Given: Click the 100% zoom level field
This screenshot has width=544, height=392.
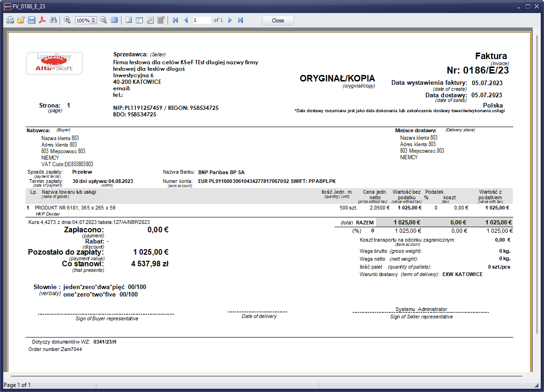Looking at the screenshot, I should pos(83,20).
